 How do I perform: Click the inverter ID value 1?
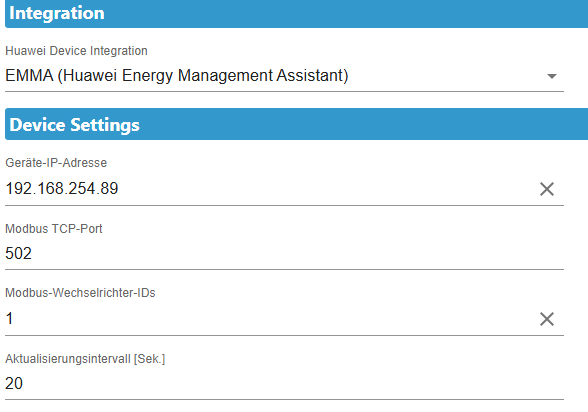coord(9,319)
